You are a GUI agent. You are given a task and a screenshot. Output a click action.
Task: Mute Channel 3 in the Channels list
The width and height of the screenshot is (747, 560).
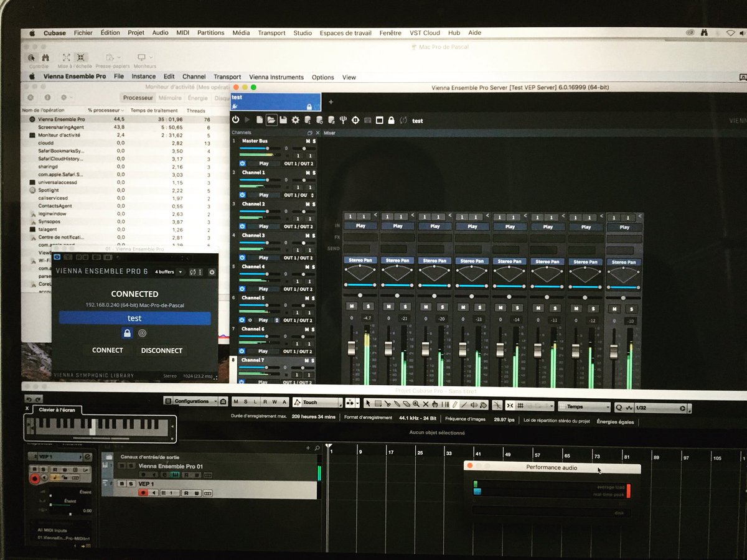308,235
